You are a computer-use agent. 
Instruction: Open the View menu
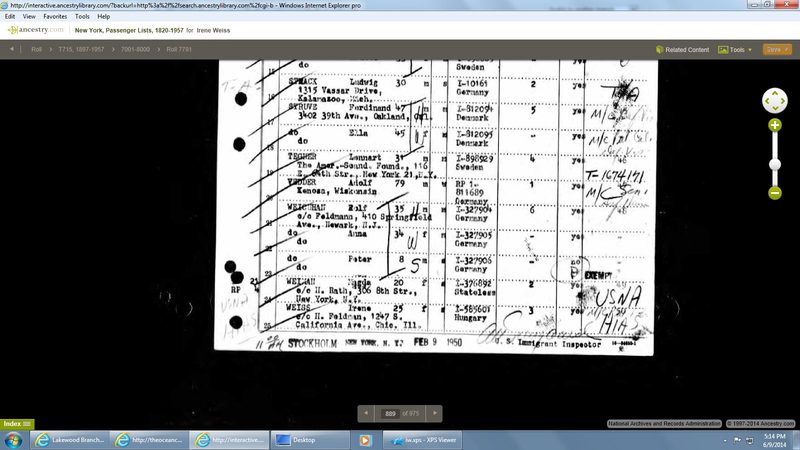29,16
